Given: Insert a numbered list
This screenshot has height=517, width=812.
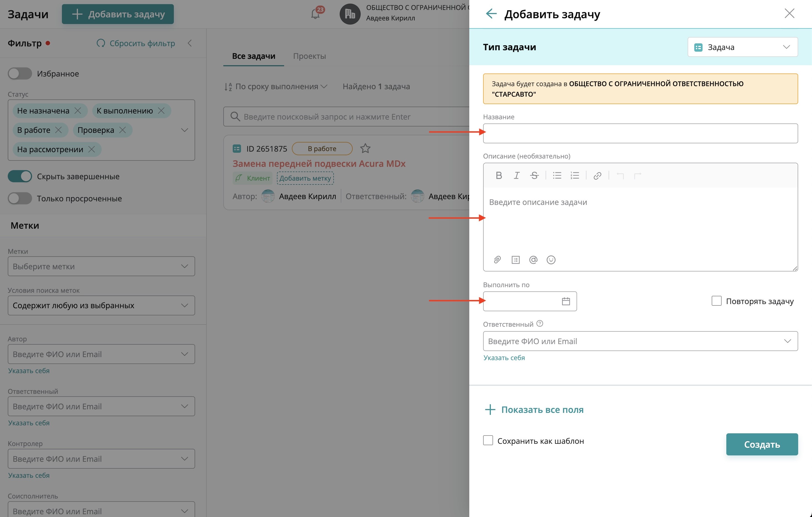Looking at the screenshot, I should click(x=575, y=175).
